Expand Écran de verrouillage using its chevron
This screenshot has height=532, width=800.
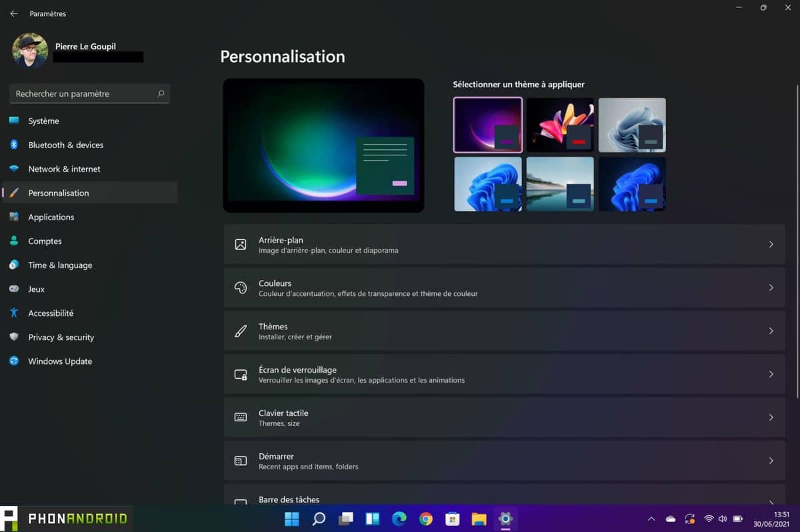[771, 375]
